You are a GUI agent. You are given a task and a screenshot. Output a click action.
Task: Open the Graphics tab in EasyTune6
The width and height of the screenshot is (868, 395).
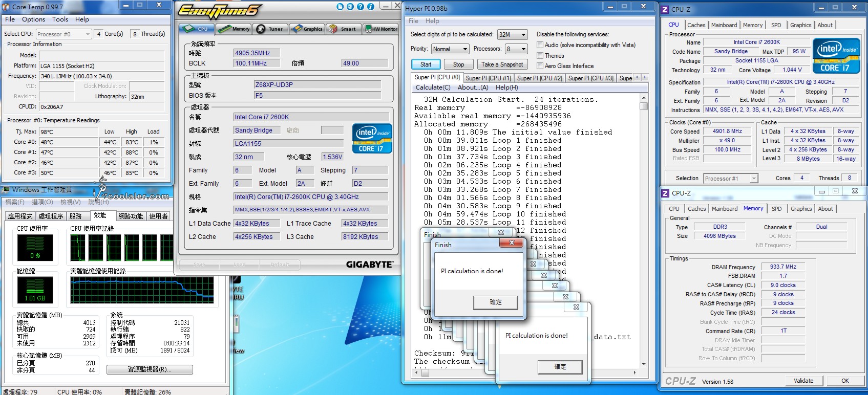tap(307, 29)
